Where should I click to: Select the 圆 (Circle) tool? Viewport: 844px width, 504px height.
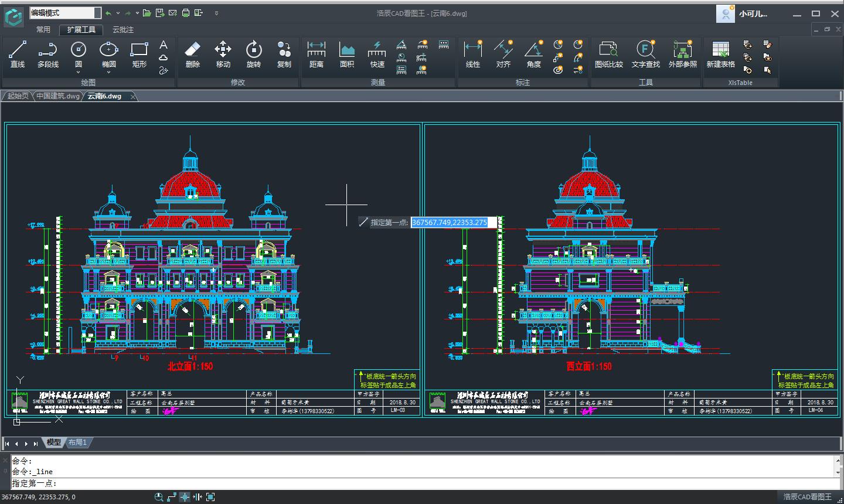tap(79, 53)
